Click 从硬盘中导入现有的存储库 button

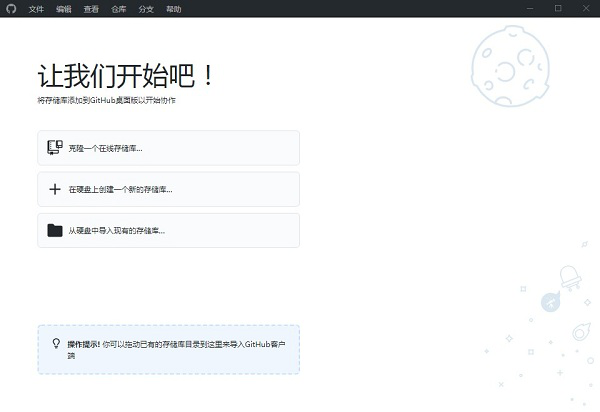click(168, 231)
